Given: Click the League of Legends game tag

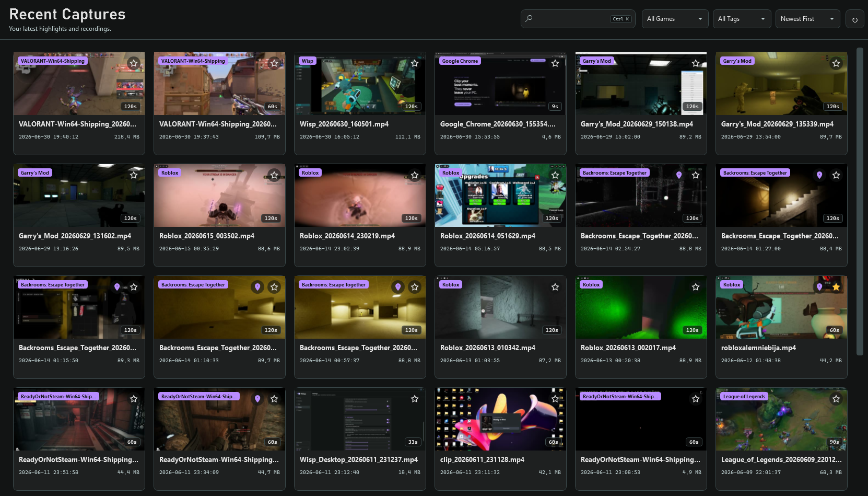Looking at the screenshot, I should tap(744, 397).
